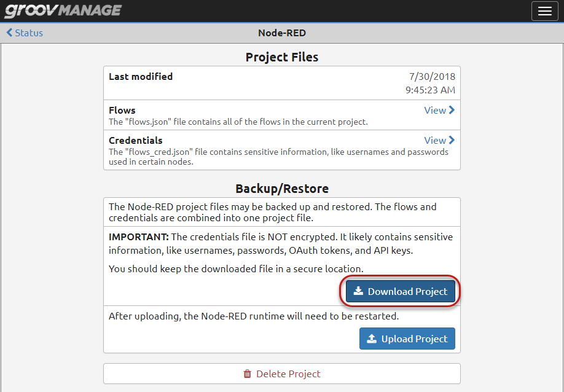
Task: View the Flows file
Action: click(439, 110)
